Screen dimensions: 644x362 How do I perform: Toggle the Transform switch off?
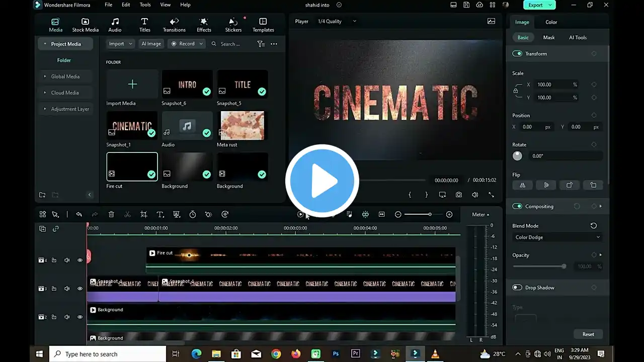517,54
